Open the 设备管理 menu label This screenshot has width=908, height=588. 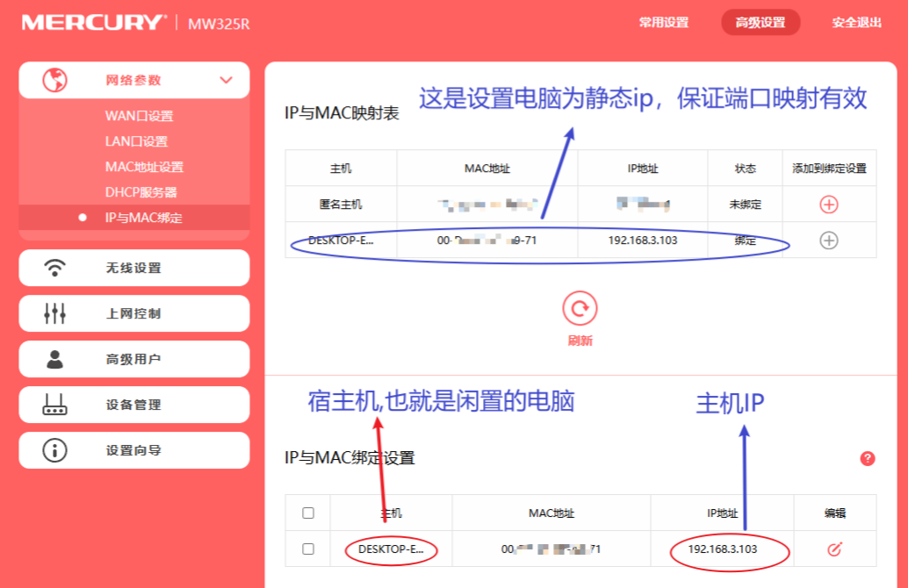click(x=133, y=405)
